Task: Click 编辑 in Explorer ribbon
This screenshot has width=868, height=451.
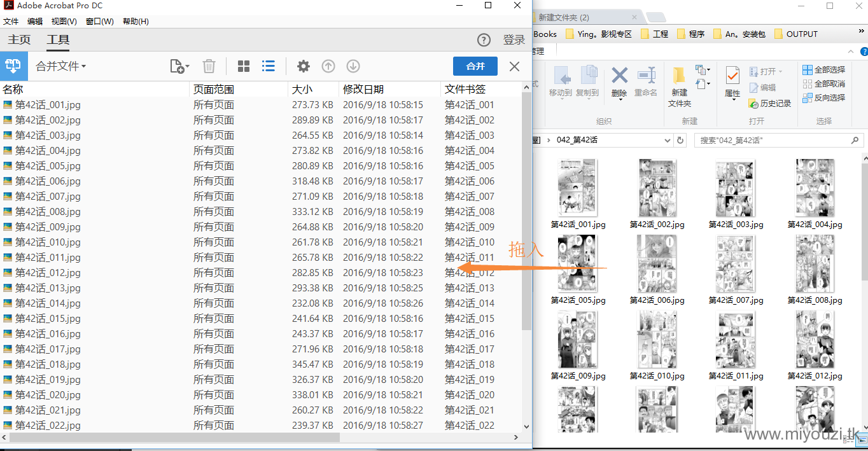Action: tap(763, 88)
